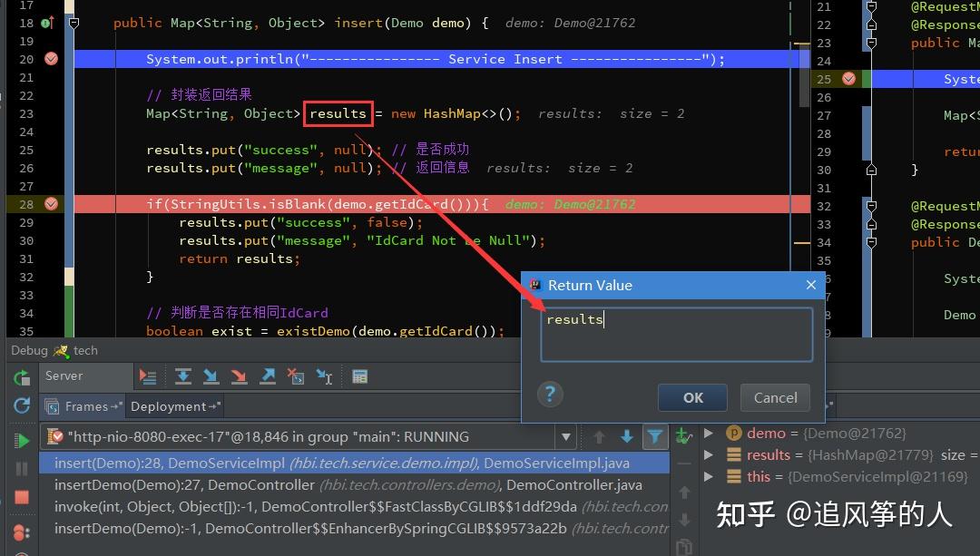This screenshot has height=556, width=980.
Task: Move watch up in Variables panel
Action: coord(684,493)
